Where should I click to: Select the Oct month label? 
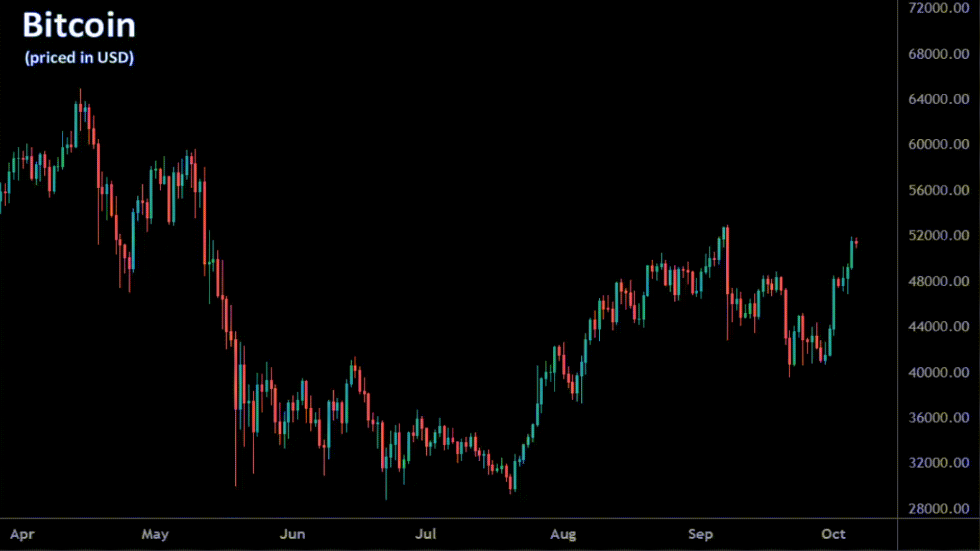coord(834,534)
